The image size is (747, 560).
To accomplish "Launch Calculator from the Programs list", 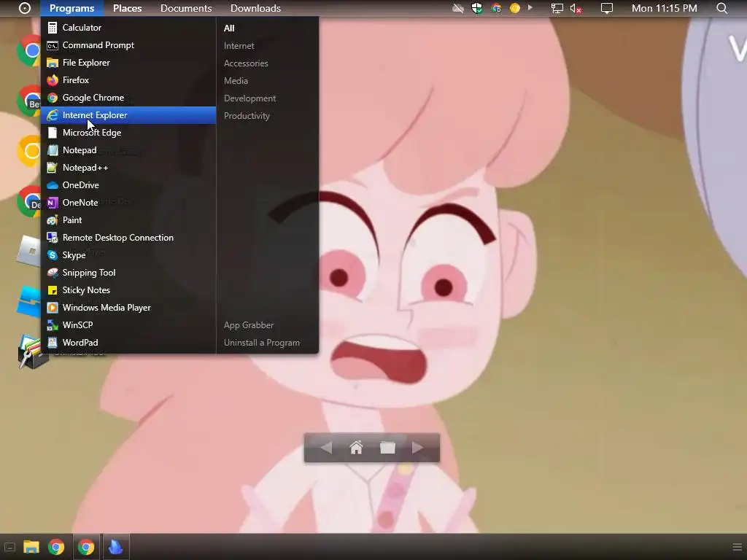I will pyautogui.click(x=128, y=28).
